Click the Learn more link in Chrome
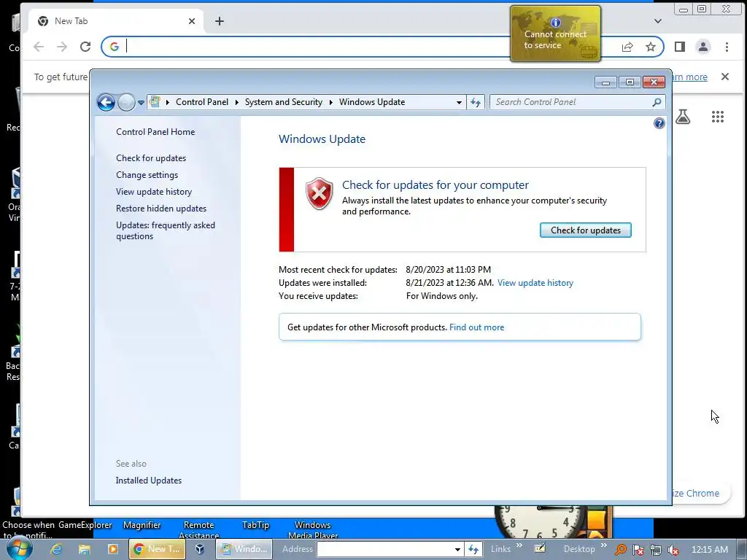Viewport: 747px width, 560px height. coord(689,77)
